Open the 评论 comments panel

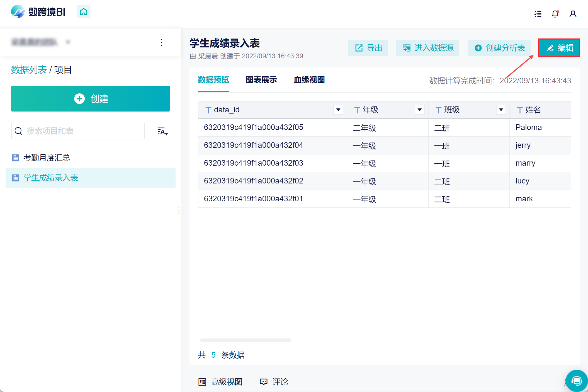click(x=274, y=382)
